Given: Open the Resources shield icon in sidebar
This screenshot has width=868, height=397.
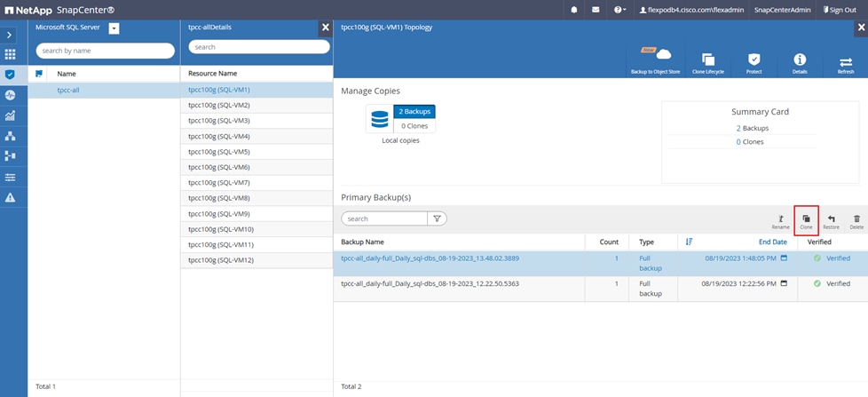Looking at the screenshot, I should [x=10, y=75].
